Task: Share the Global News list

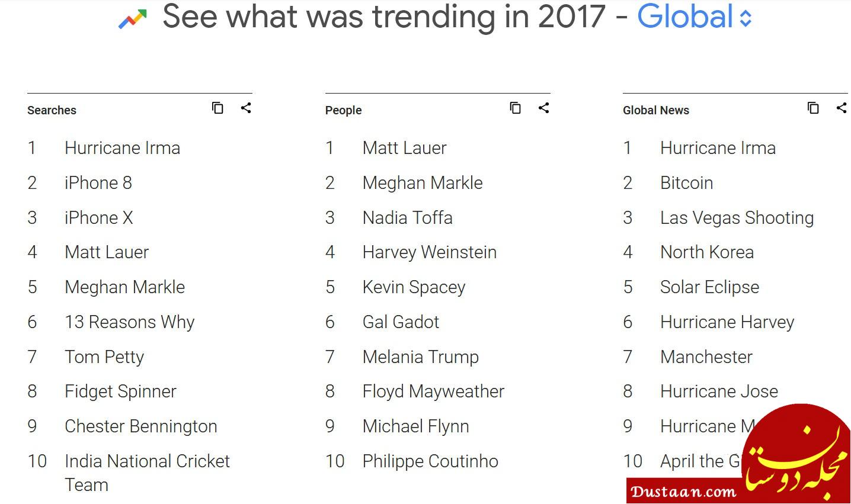Action: (x=842, y=108)
